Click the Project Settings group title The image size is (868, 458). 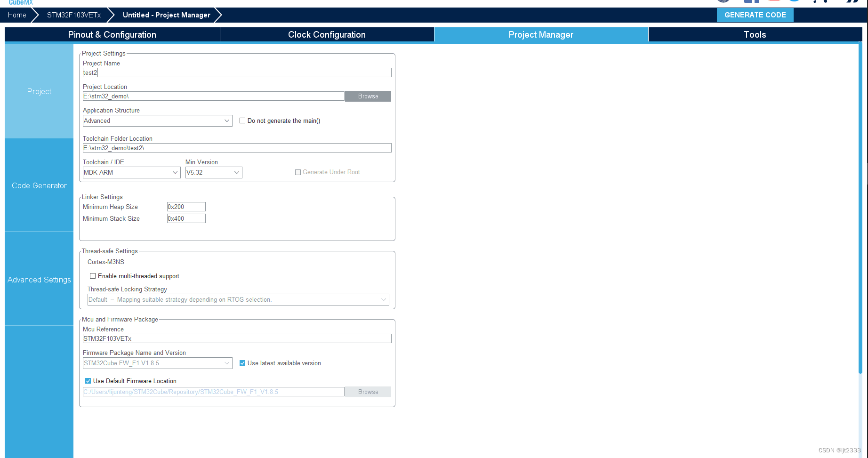click(x=104, y=53)
